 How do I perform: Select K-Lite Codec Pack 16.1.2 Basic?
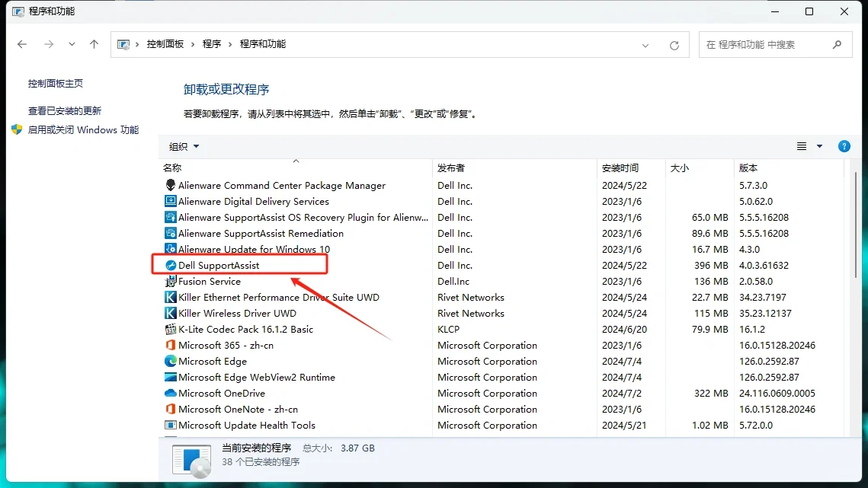point(246,329)
